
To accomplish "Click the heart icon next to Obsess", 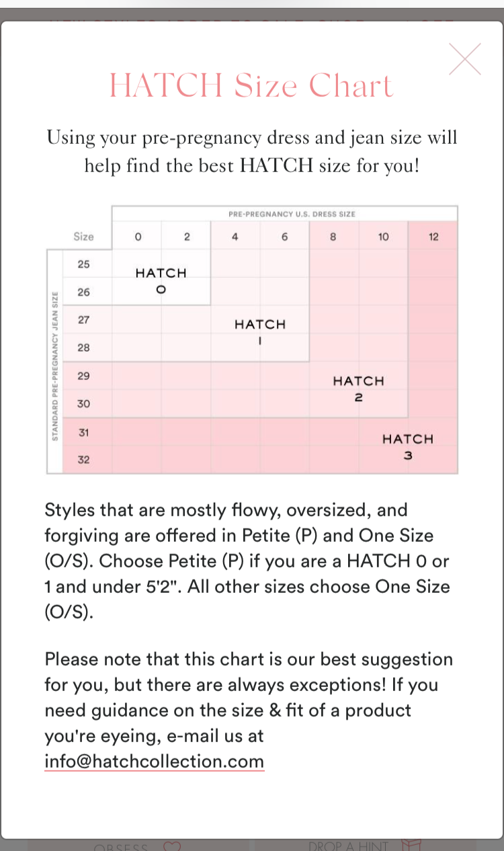I will tap(172, 846).
